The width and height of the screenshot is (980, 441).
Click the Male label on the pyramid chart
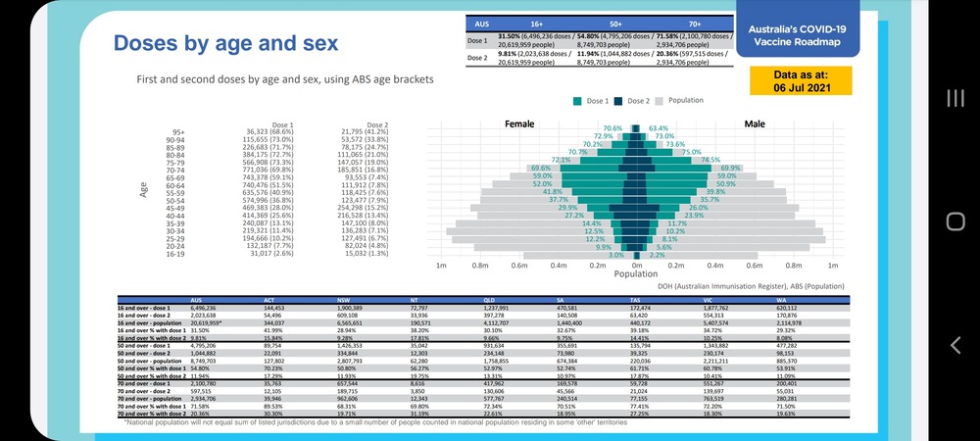755,124
